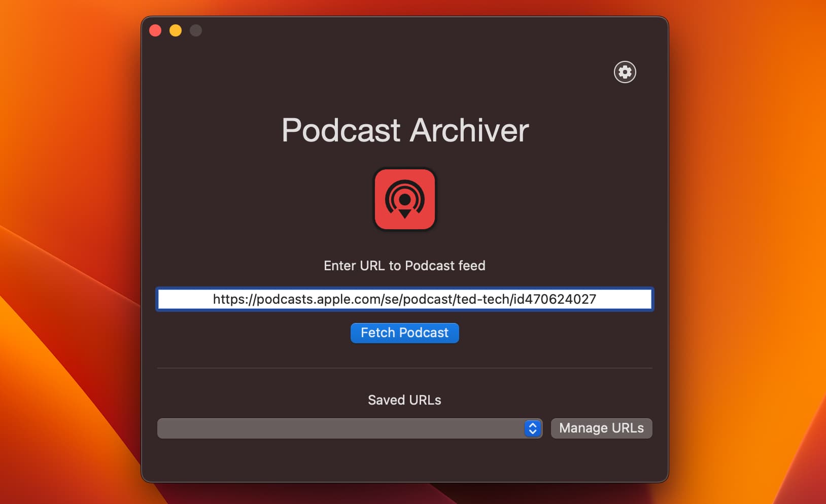
Task: Focus the podcast feed URL field
Action: pyautogui.click(x=404, y=299)
